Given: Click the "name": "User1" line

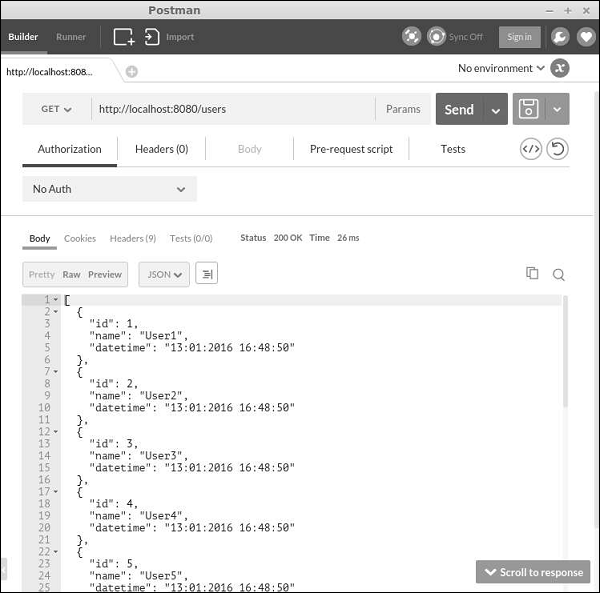Looking at the screenshot, I should (x=139, y=336).
